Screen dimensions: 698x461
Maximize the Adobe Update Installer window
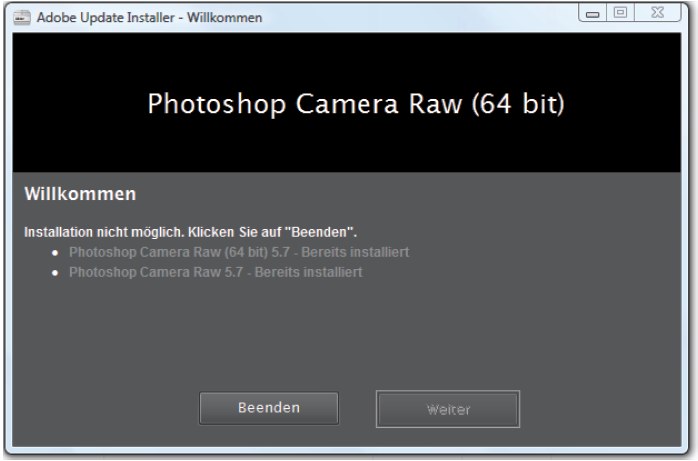pos(620,13)
